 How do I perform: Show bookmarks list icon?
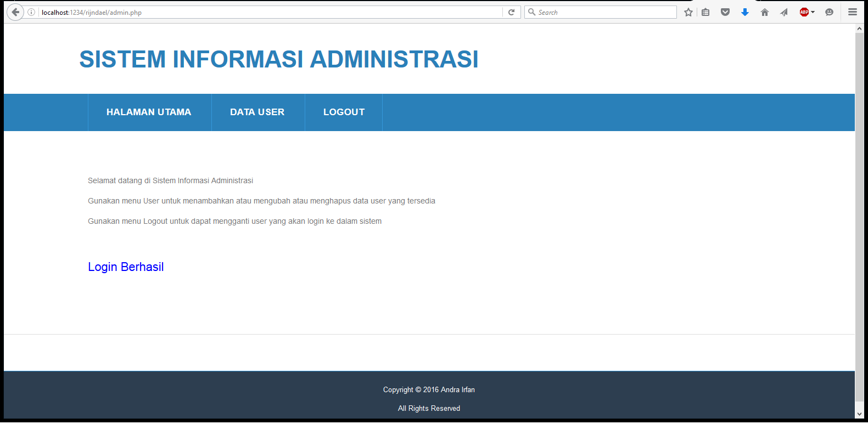[x=706, y=12]
